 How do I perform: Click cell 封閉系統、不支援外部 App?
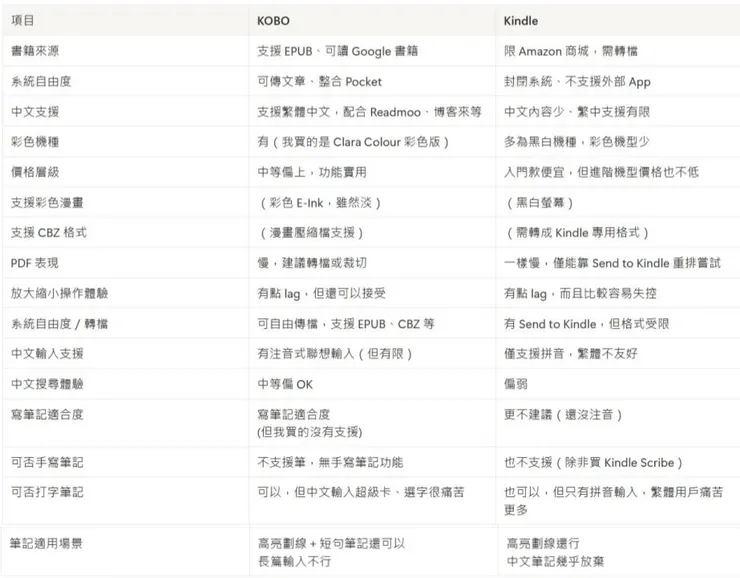click(577, 82)
